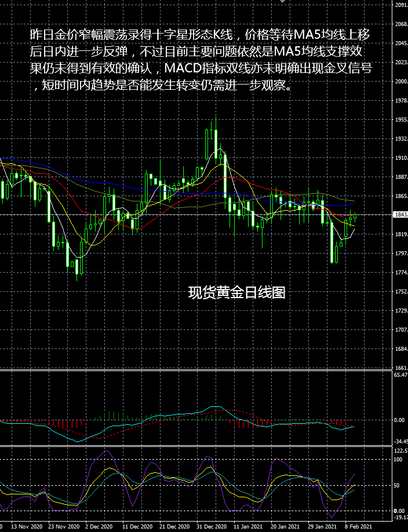
Task: Click the 31 Dec 2020 date label
Action: coord(212,527)
